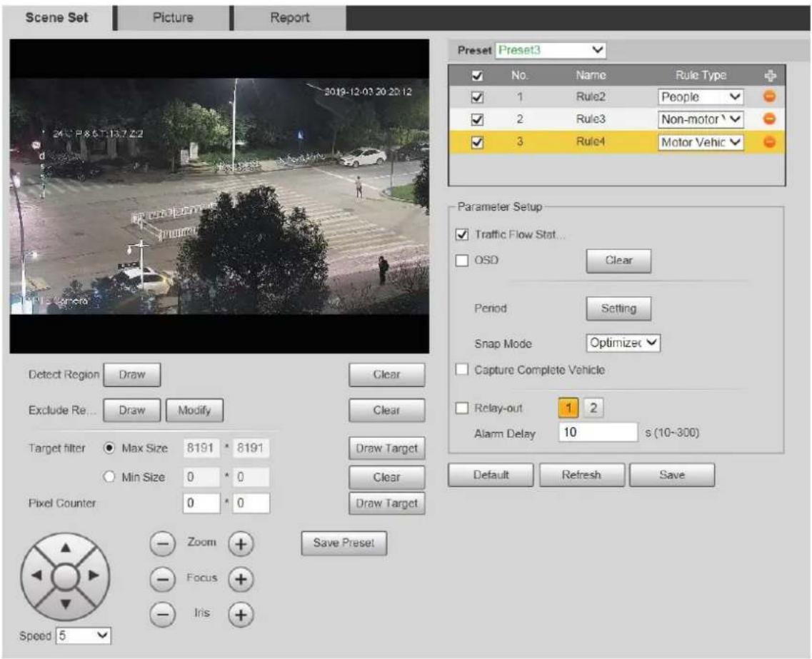The height and width of the screenshot is (659, 812).
Task: Select the Rule3 name cell
Action: (x=591, y=119)
